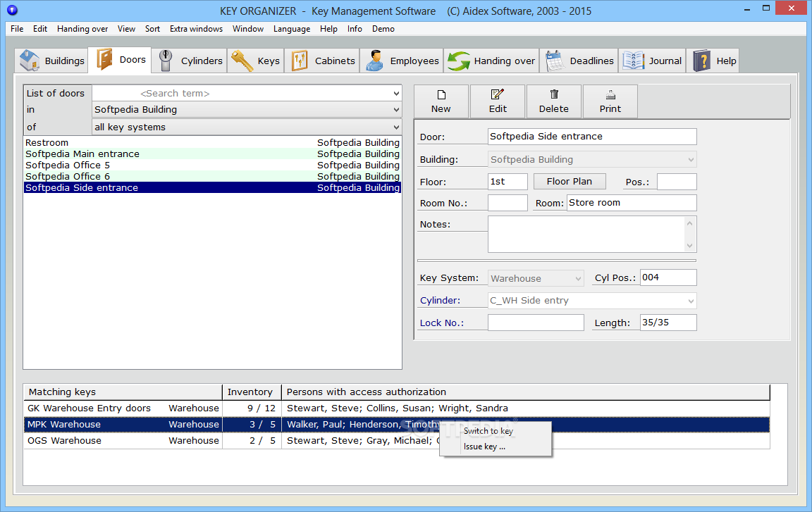Select the MPK Warehouse key row
This screenshot has height=512, width=812.
(x=397, y=425)
